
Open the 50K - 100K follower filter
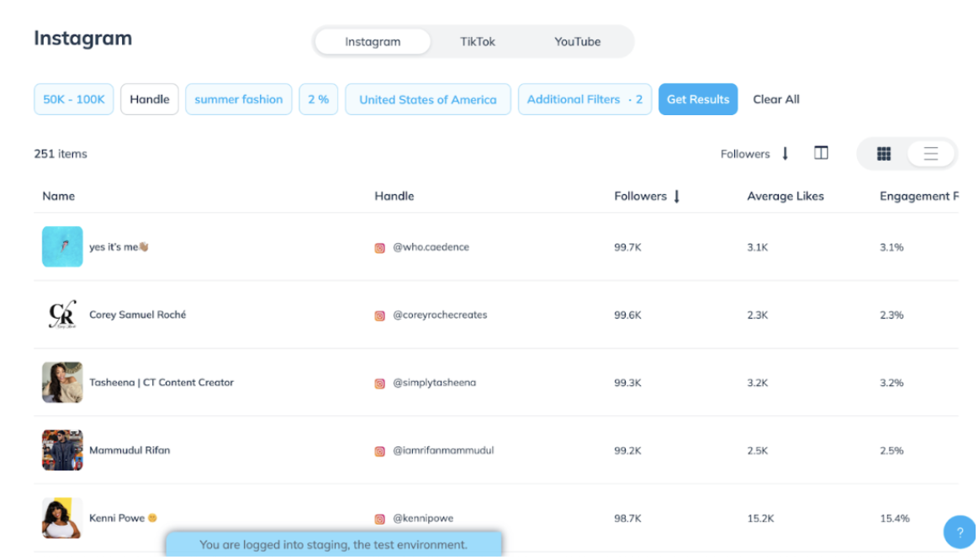(74, 99)
